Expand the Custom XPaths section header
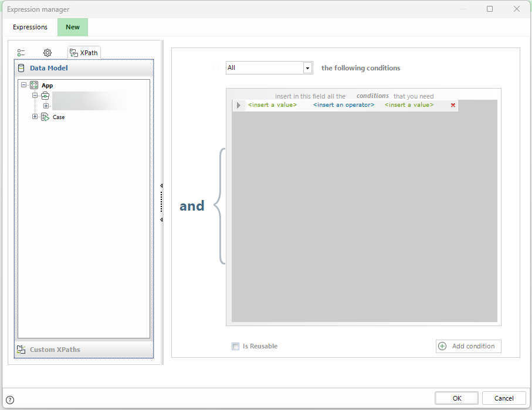The height and width of the screenshot is (410, 532). tap(84, 350)
